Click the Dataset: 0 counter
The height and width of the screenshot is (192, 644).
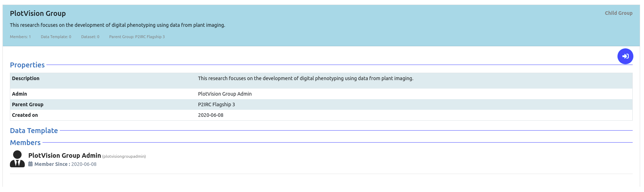90,37
